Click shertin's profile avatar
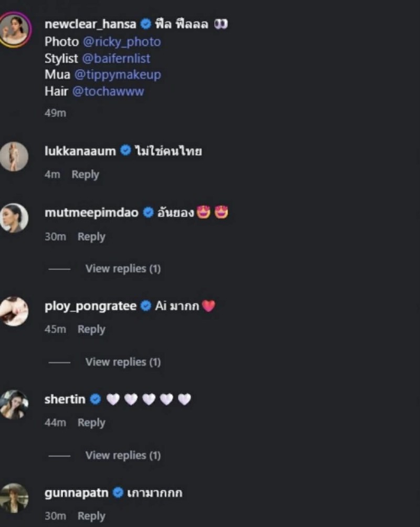This screenshot has width=420, height=527. coord(14,404)
